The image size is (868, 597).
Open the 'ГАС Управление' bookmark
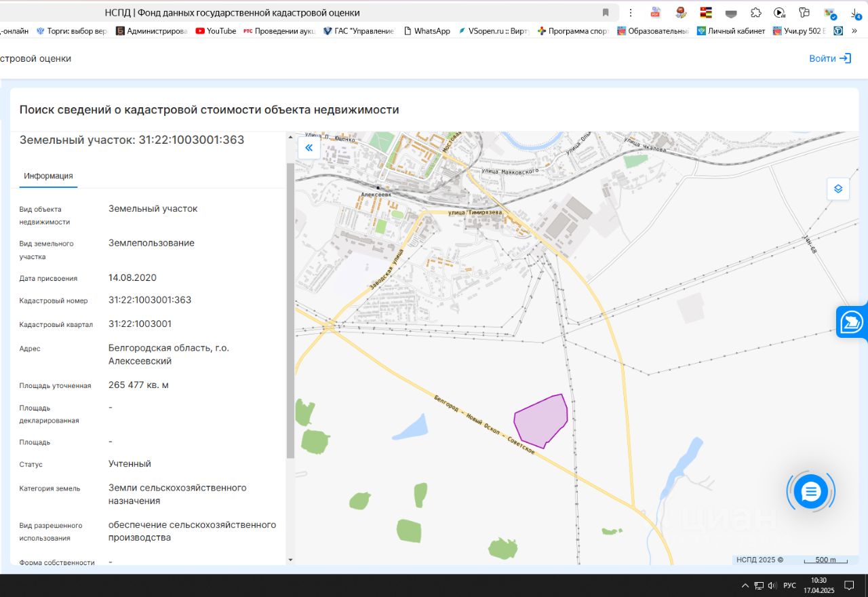pyautogui.click(x=359, y=31)
